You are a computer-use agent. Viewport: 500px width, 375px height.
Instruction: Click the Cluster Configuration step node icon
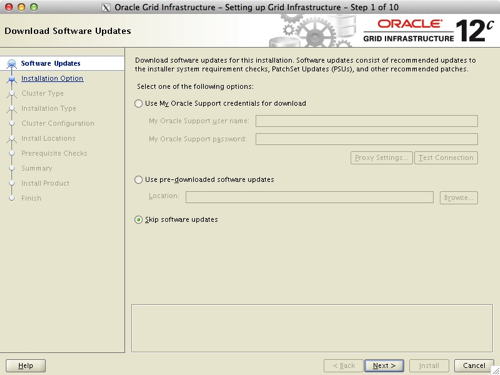pos(12,123)
